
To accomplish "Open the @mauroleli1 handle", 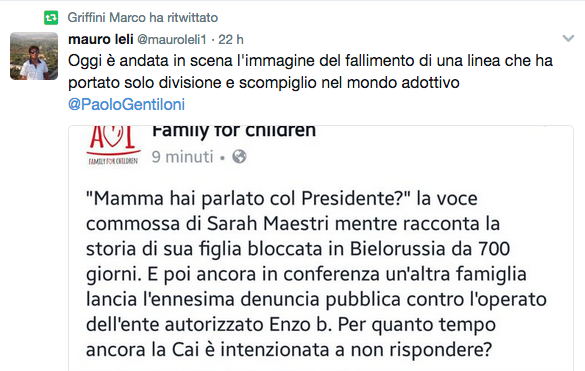I will click(172, 39).
